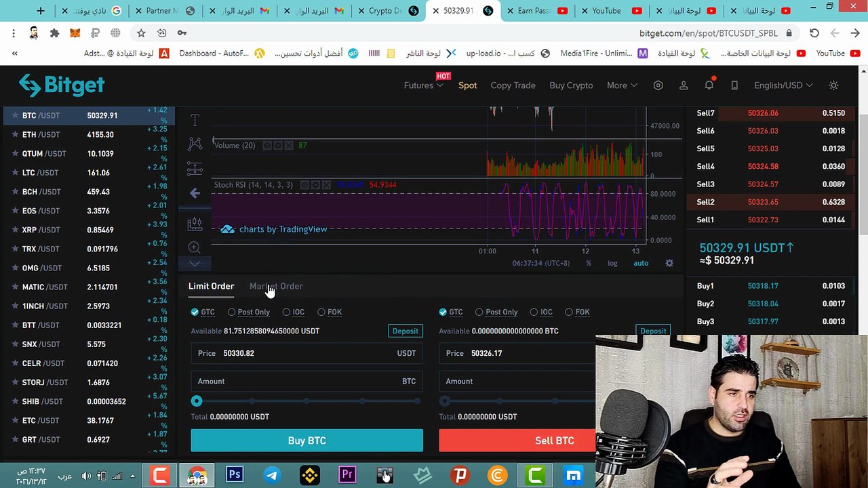Open Stoch RSI indicator settings gear
The height and width of the screenshot is (488, 868).
[x=315, y=184]
